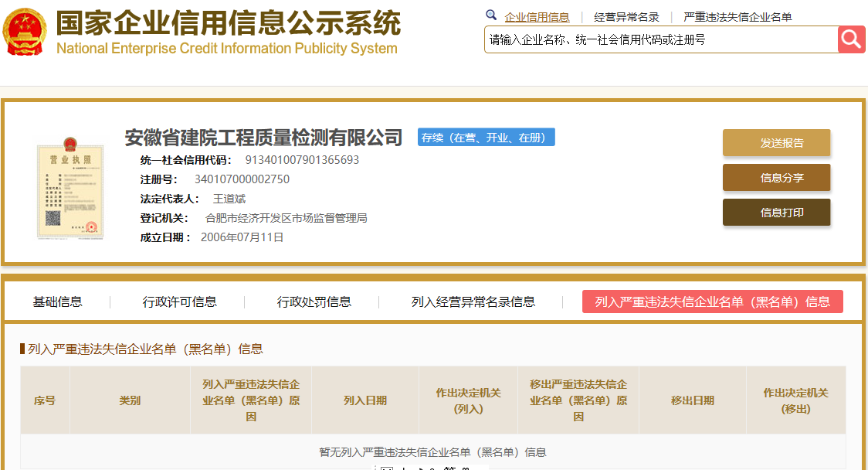Image resolution: width=868 pixels, height=470 pixels.
Task: Click the 暂无列入严重违法失信企业名单（黑名单）信息 empty-table message
Action: click(x=433, y=452)
